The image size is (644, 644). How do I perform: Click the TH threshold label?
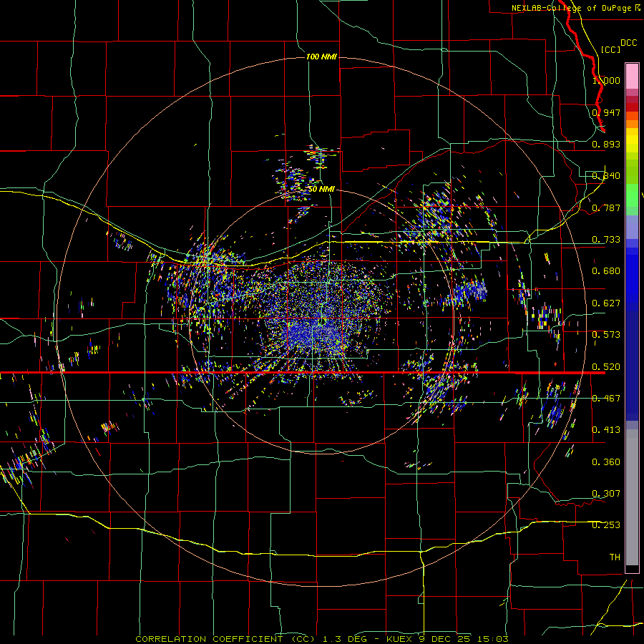(x=615, y=557)
